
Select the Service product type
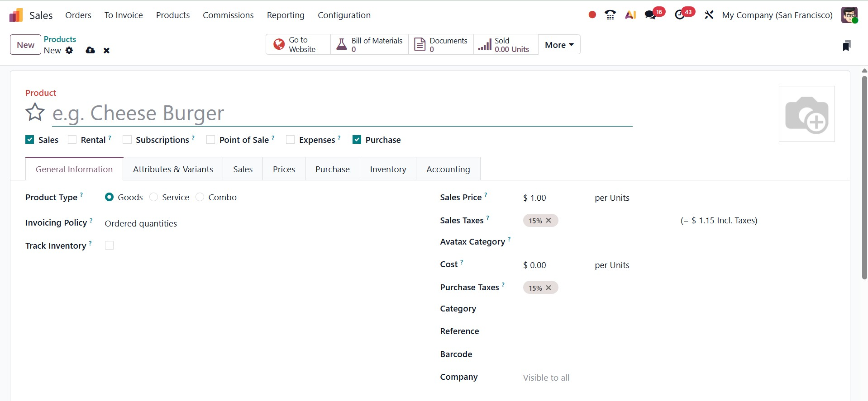point(154,197)
